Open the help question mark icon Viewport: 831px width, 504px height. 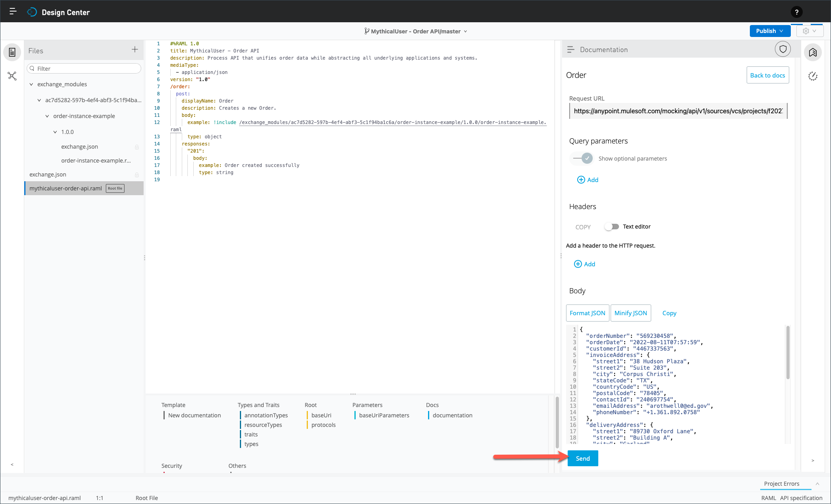pyautogui.click(x=796, y=12)
